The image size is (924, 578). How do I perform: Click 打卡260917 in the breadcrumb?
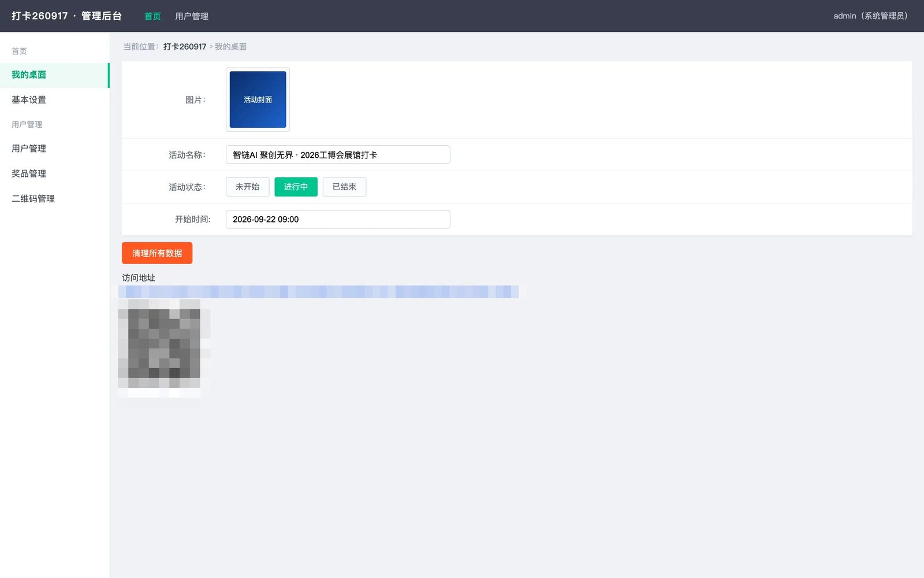click(185, 47)
